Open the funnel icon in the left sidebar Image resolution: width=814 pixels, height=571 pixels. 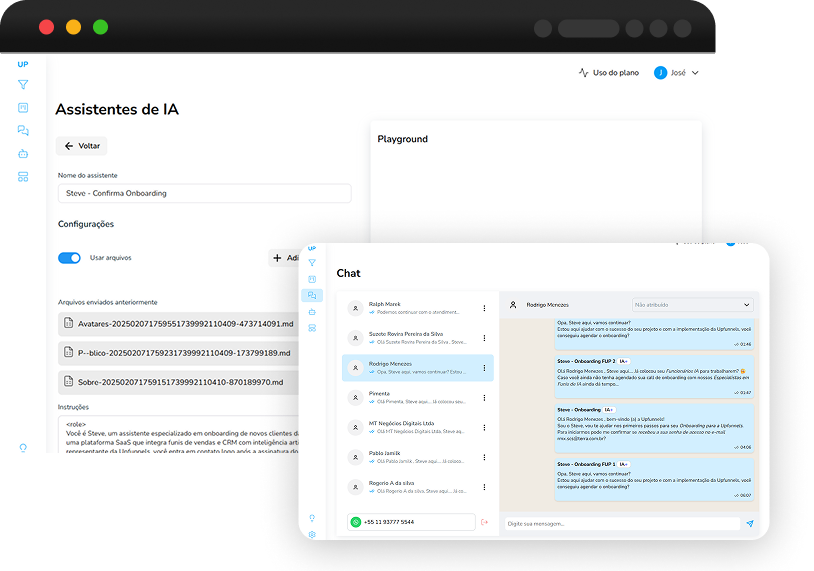pos(23,85)
